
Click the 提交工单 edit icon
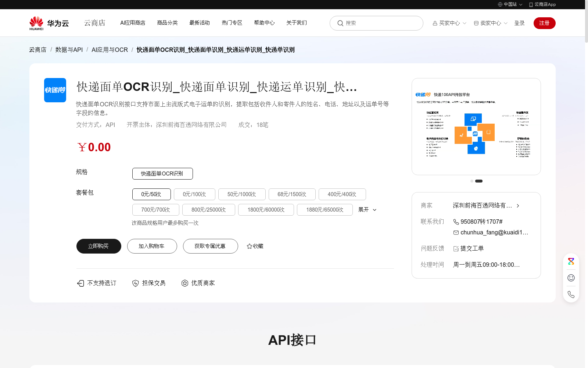point(456,249)
